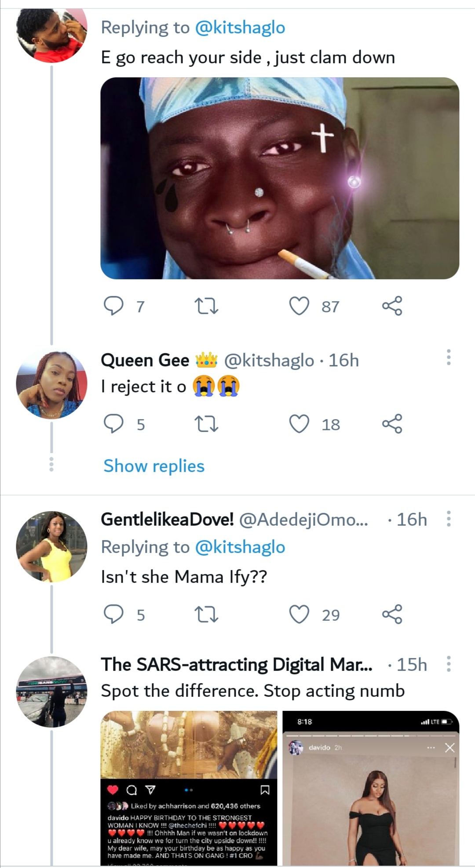Open more options on SARS-attracting Digital Mar tweet
The image size is (475, 868).
tap(449, 664)
